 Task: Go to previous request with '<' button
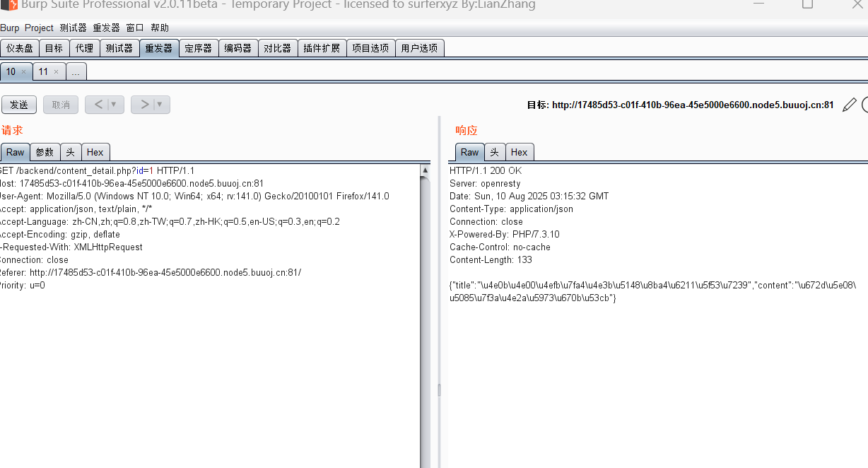(98, 105)
